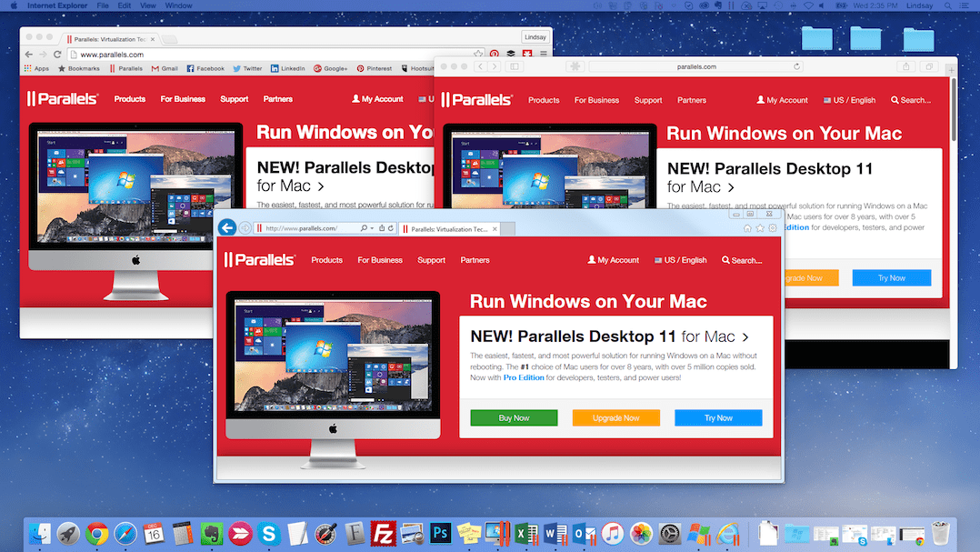Click blue Try Now button in IE
Screen dimensions: 980x552
point(718,417)
